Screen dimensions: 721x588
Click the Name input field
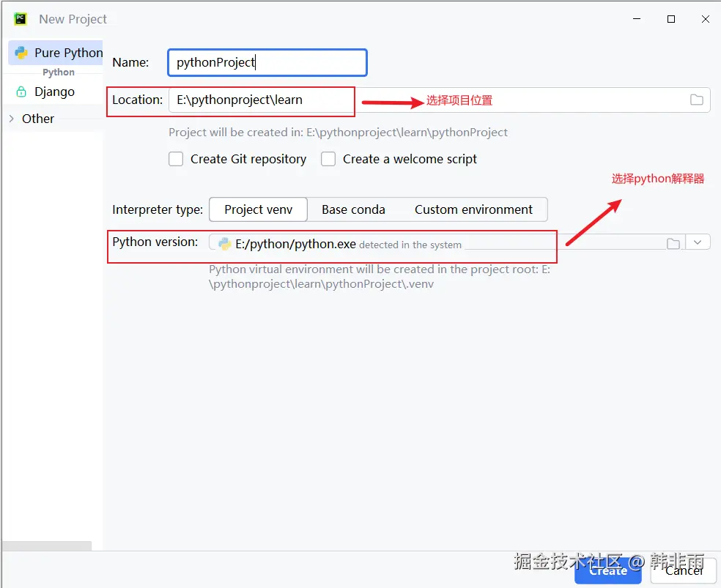point(267,62)
